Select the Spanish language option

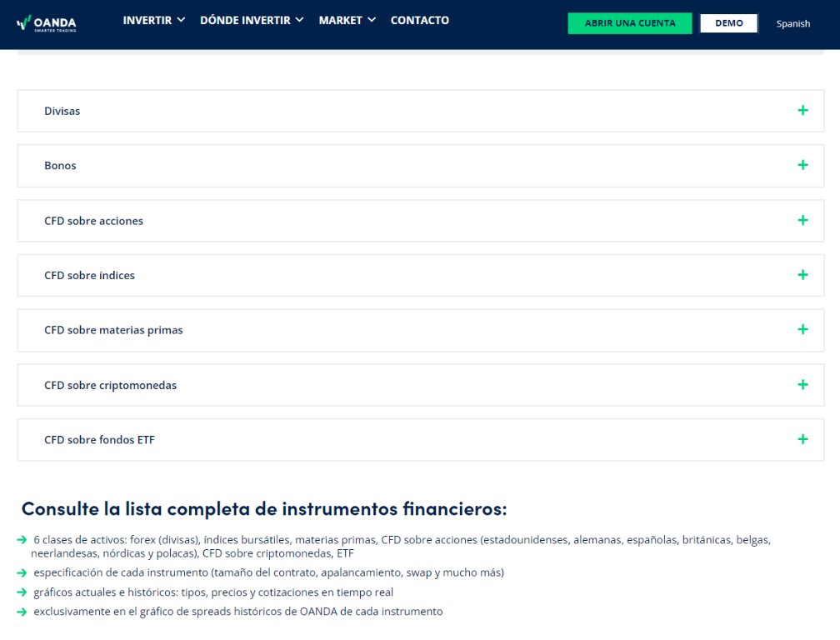793,23
